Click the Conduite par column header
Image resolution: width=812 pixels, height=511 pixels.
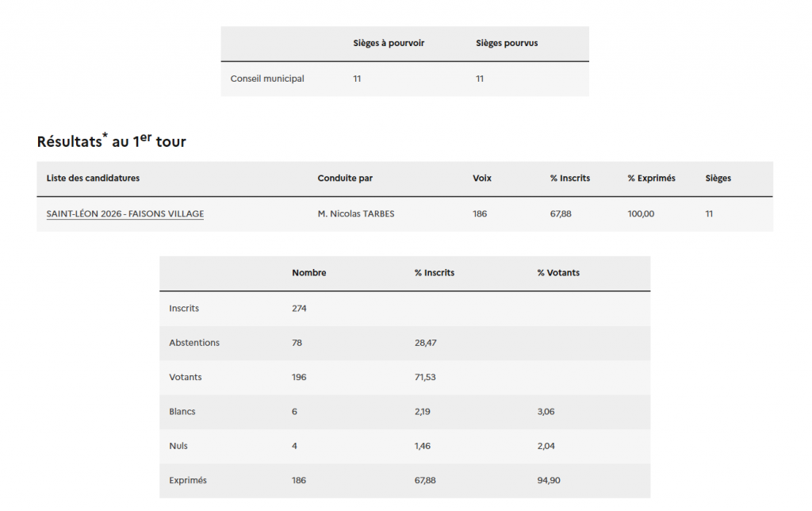(x=345, y=179)
